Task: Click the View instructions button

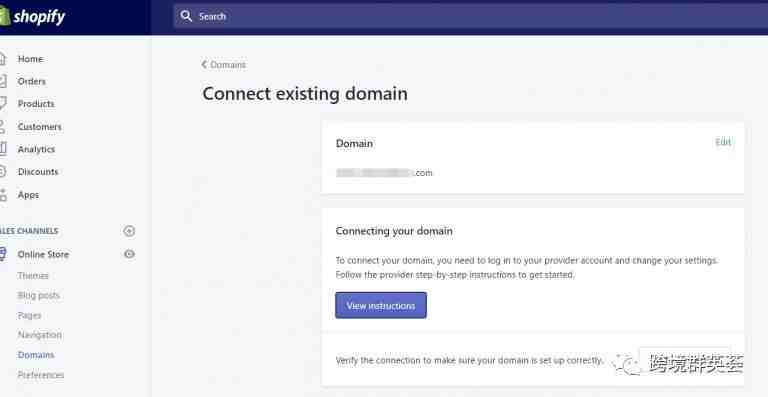Action: (x=381, y=305)
